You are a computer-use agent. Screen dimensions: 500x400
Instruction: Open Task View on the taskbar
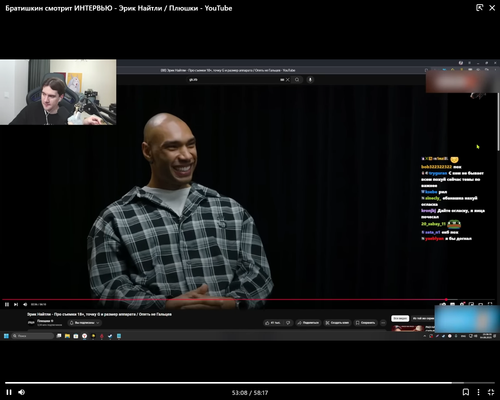point(59,336)
